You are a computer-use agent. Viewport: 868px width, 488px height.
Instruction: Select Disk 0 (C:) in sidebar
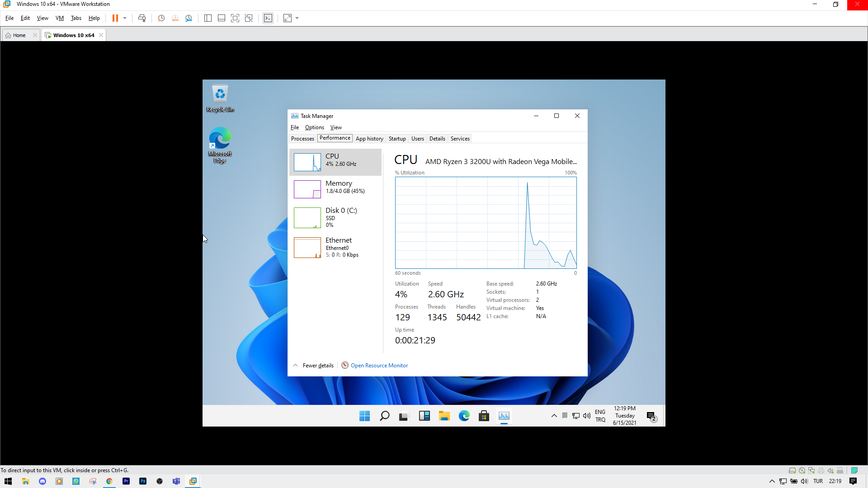pos(335,217)
